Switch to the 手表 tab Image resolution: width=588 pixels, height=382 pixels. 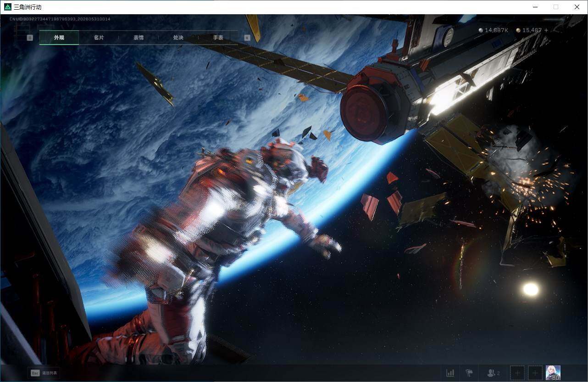click(218, 38)
